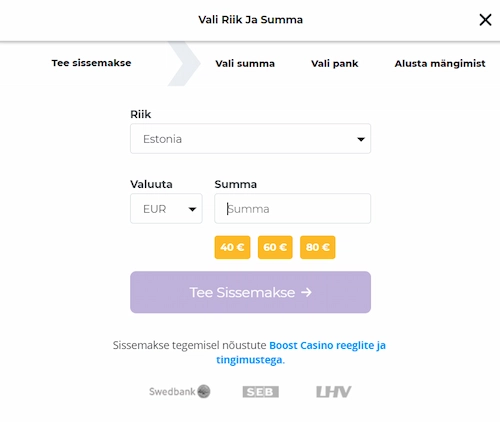500x422 pixels.
Task: Open the Boost Casino reeglite ja tingimustega link
Action: 301,353
